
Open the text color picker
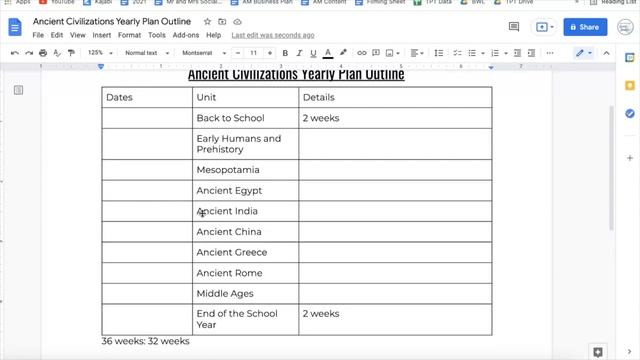point(328,53)
